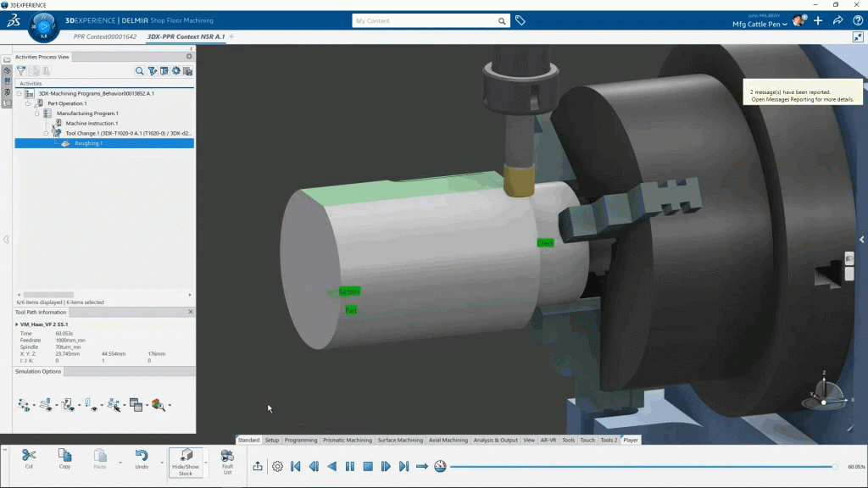Collapse the Part Operation.1 tree node

pos(28,103)
